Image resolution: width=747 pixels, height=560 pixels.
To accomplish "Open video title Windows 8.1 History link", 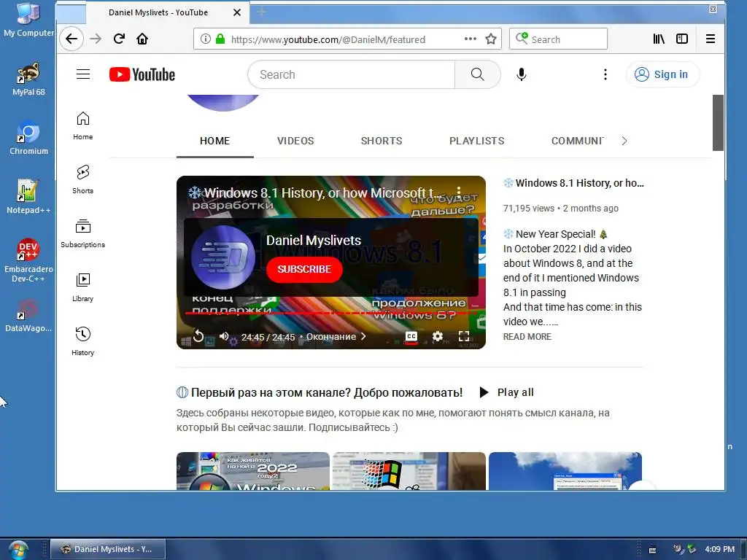I will tap(574, 183).
